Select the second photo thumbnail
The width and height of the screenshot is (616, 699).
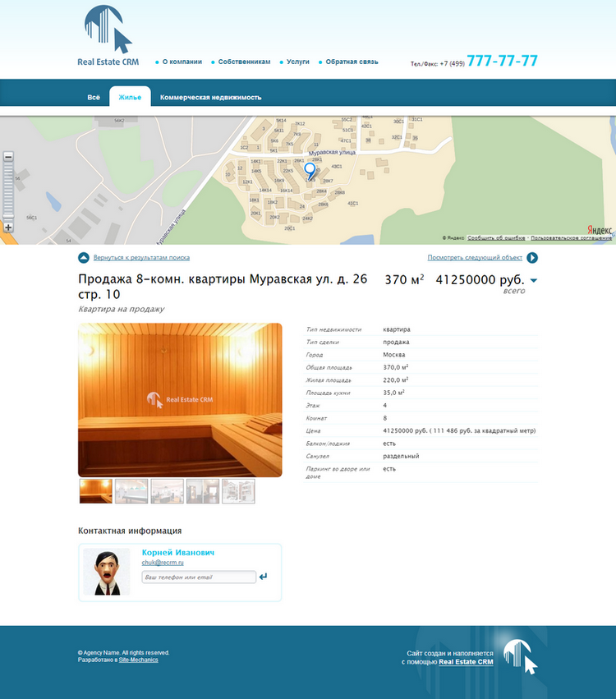[131, 491]
